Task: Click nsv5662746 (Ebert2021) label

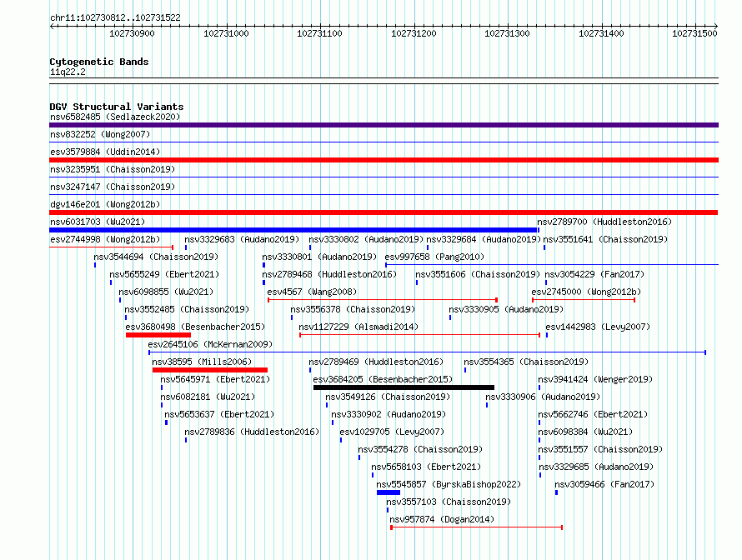Action: (593, 414)
